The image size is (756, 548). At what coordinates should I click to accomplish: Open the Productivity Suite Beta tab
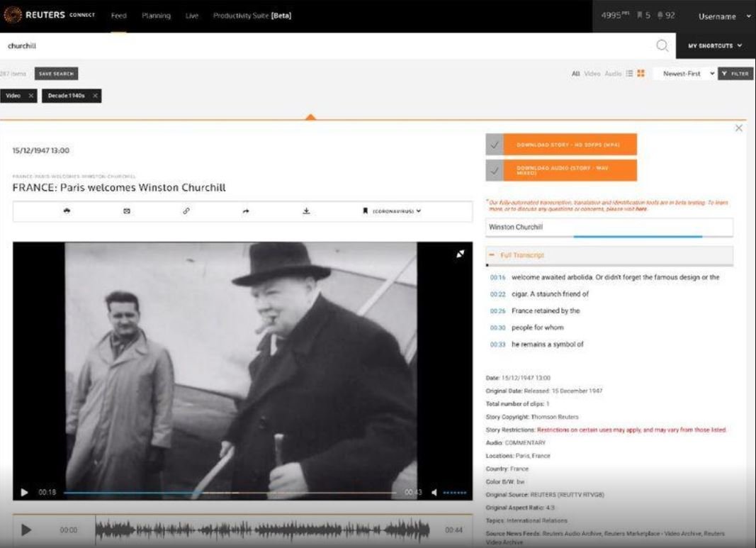click(252, 16)
